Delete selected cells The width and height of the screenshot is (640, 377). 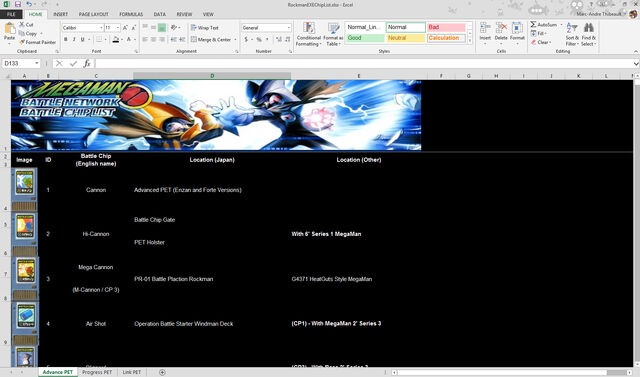point(501,32)
